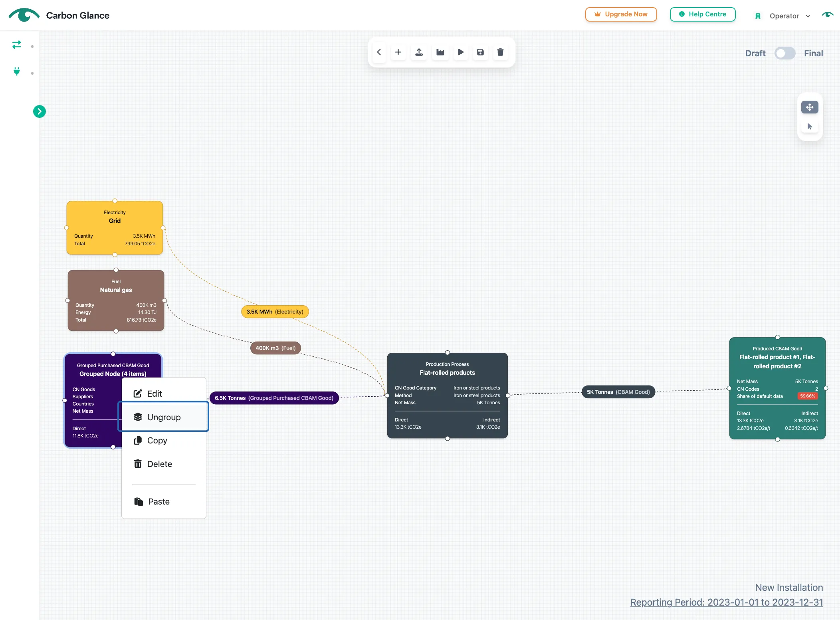Click the back arrow in toolbar

(x=379, y=52)
